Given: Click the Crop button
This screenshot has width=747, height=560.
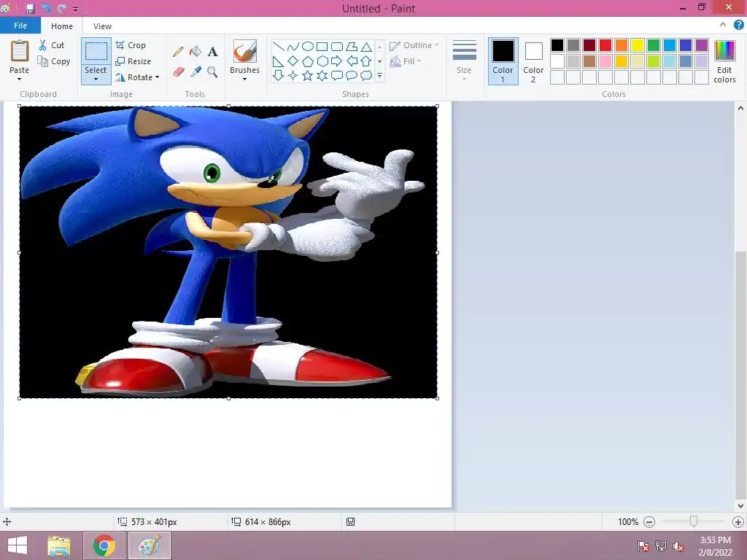Looking at the screenshot, I should click(x=131, y=45).
